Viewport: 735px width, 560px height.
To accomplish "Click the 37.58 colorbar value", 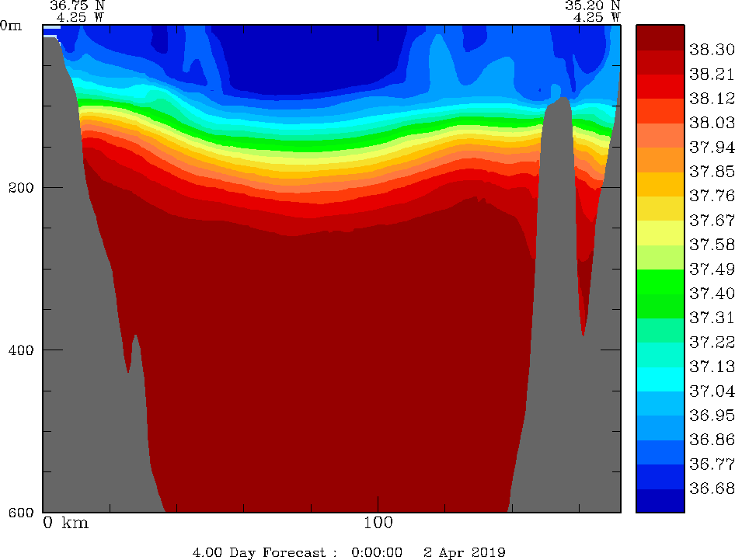I will click(x=712, y=245).
